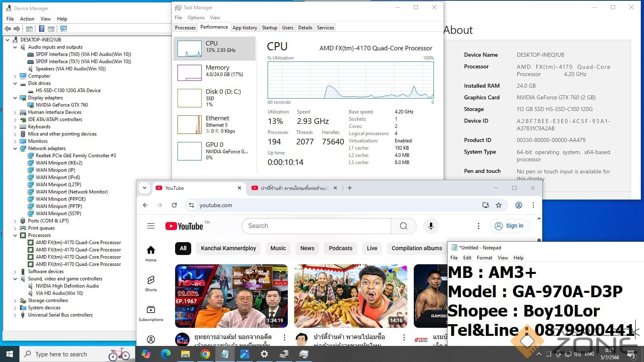Switch to the second Chrome tab with Thai title

294,188
